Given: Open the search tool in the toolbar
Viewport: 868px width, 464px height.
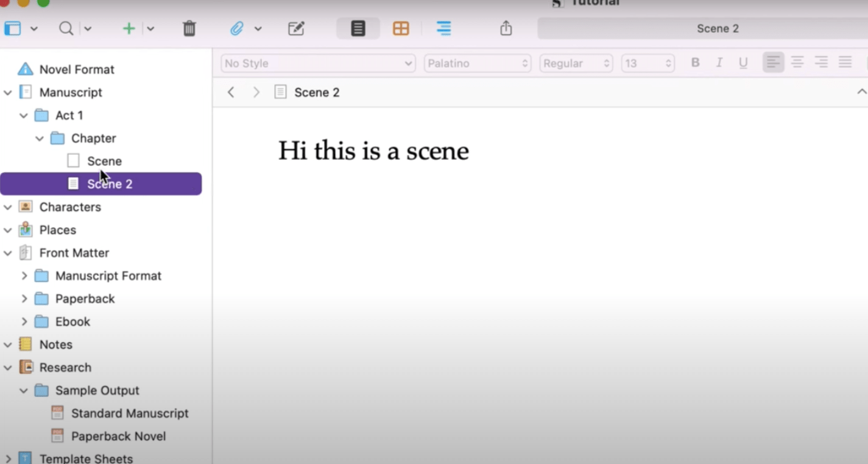Looking at the screenshot, I should [x=66, y=28].
